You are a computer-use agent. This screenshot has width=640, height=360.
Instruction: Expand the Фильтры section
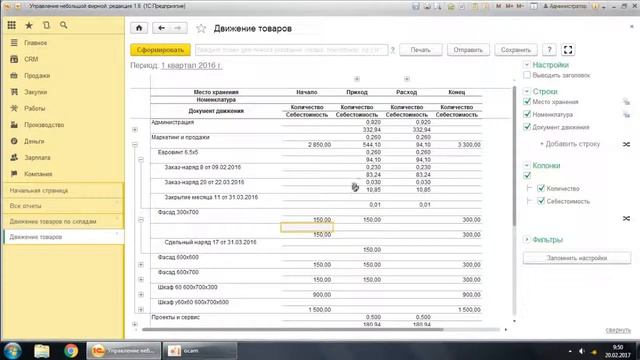tap(527, 239)
